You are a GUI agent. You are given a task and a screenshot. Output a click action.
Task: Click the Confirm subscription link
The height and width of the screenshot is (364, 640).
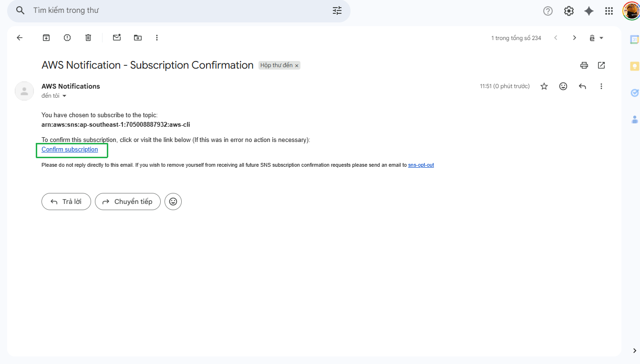[70, 150]
